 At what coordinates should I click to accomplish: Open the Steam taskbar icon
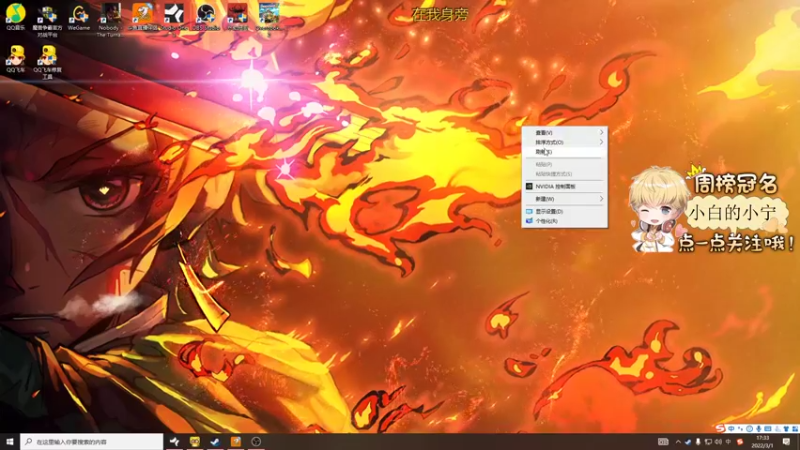tap(215, 441)
